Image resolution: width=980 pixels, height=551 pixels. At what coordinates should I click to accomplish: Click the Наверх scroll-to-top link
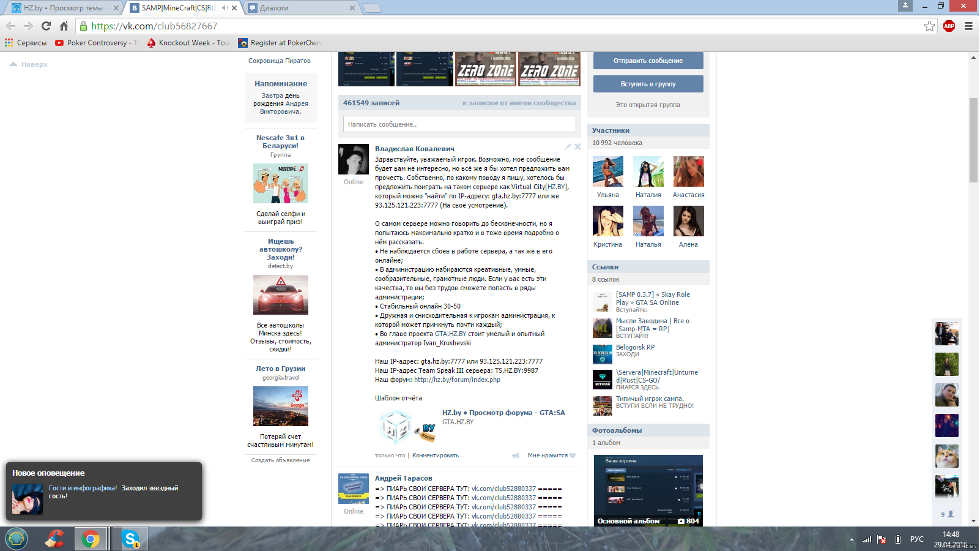(28, 64)
